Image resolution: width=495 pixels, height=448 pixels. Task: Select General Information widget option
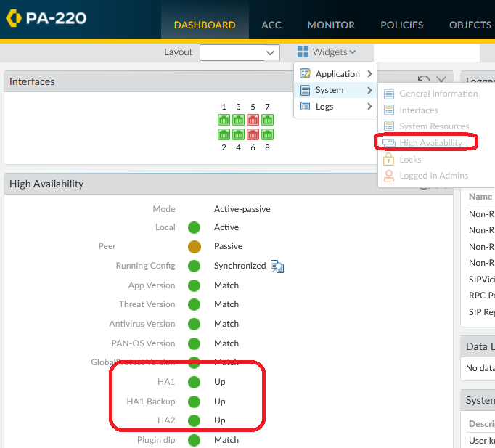pyautogui.click(x=438, y=94)
